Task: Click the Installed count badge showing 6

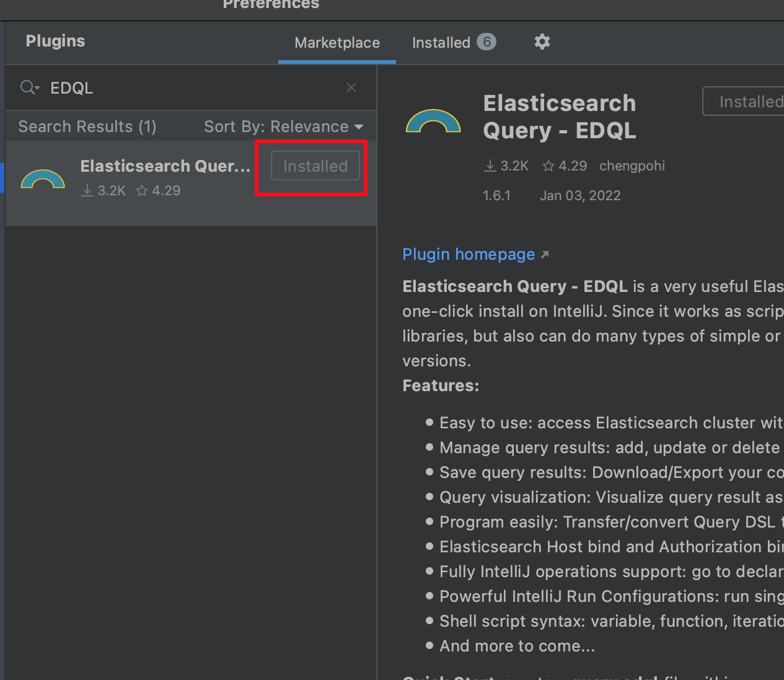Action: [x=487, y=42]
